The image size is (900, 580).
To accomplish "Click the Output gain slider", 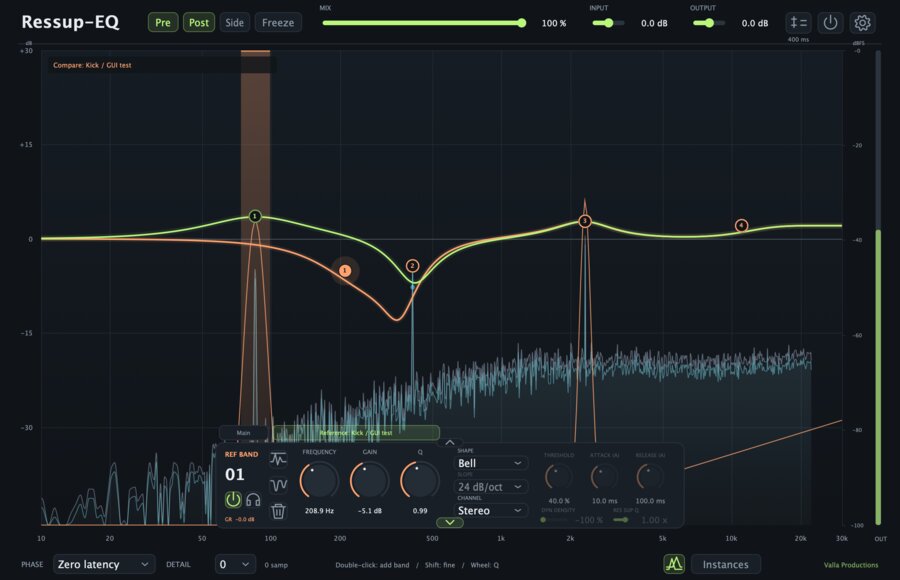I will coord(709,23).
